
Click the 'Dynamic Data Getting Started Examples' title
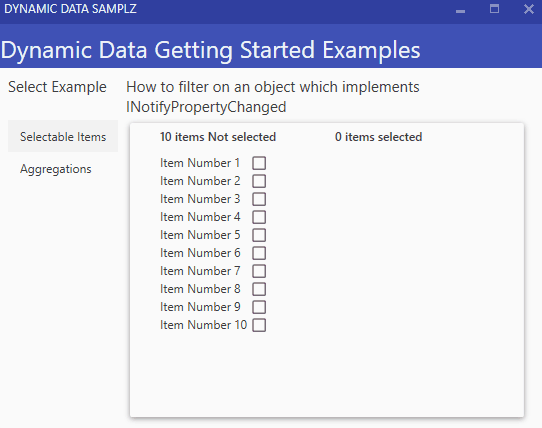(x=211, y=50)
